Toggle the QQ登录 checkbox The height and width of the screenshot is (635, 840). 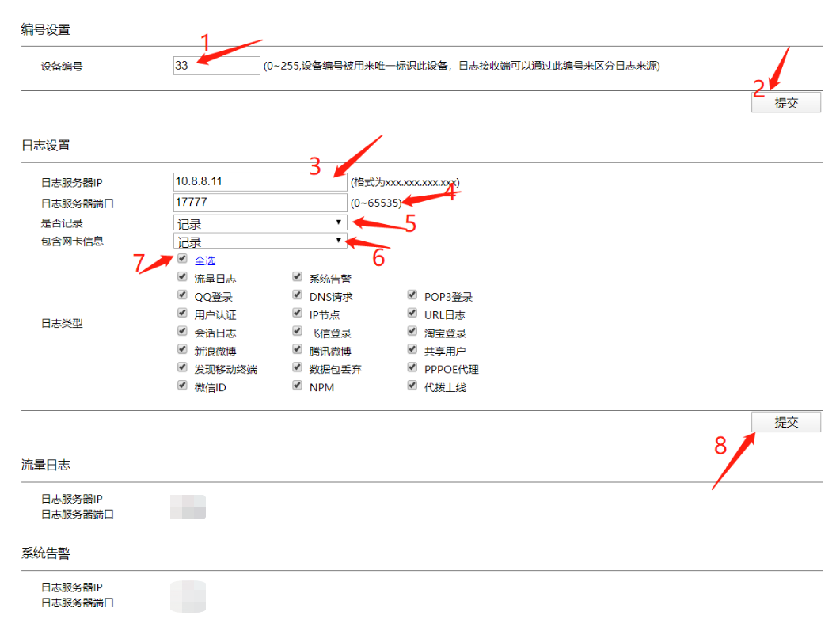point(183,295)
